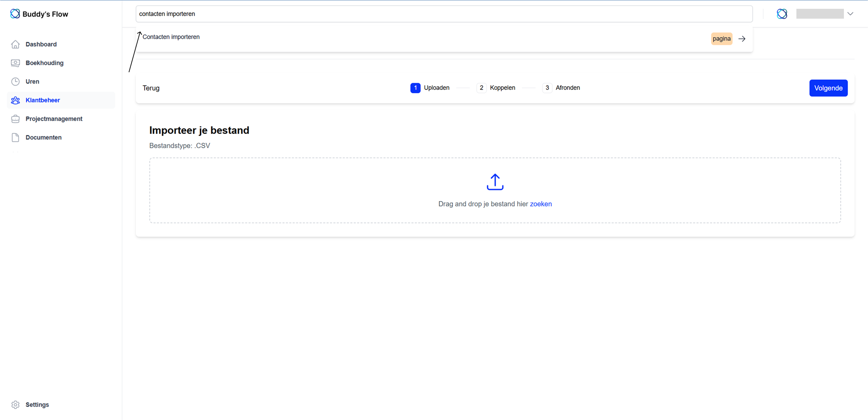Click the zoeken link to browse files

coord(541,204)
